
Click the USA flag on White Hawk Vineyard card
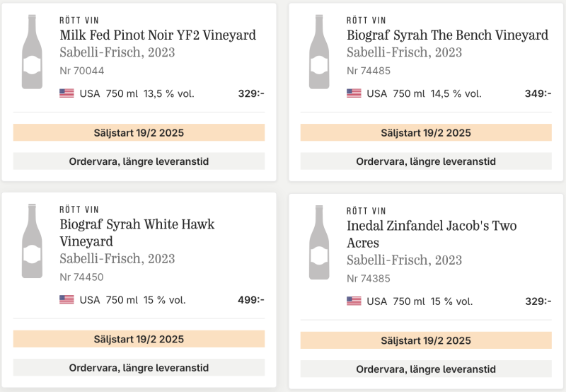pyautogui.click(x=67, y=300)
